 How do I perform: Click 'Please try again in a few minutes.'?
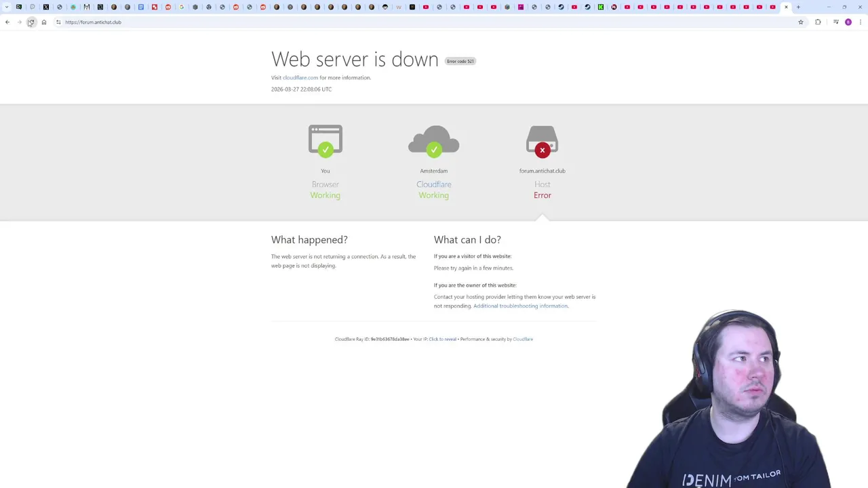(x=473, y=268)
